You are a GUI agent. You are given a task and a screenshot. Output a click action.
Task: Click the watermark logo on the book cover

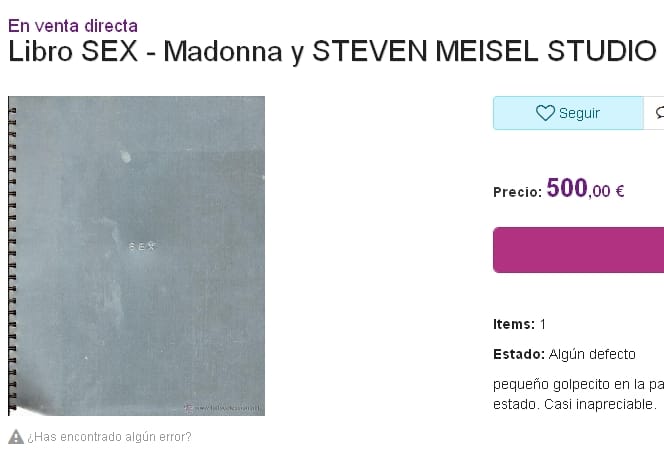click(222, 407)
